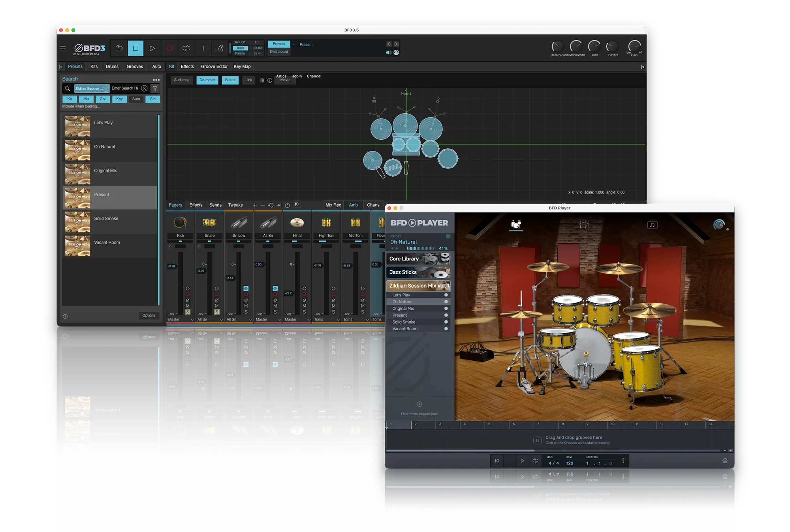
Task: Toggle the Mix include-when-loading filter
Action: pyautogui.click(x=86, y=99)
